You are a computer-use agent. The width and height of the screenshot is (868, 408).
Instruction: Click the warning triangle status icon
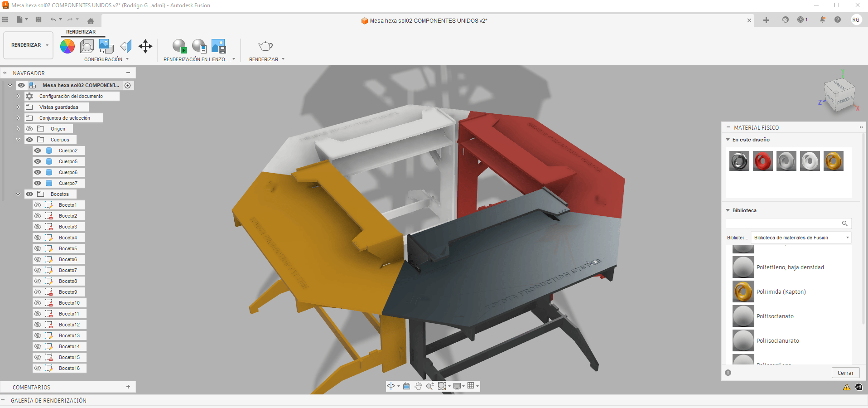(x=846, y=387)
